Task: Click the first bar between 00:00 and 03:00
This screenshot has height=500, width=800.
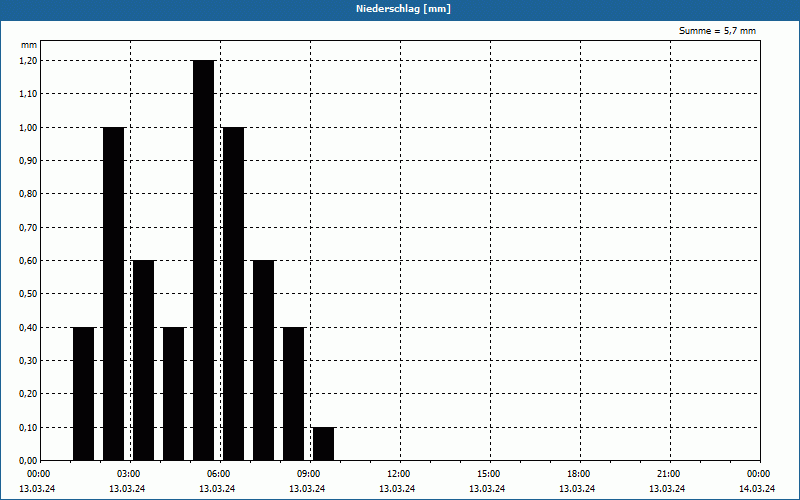Action: [x=84, y=394]
